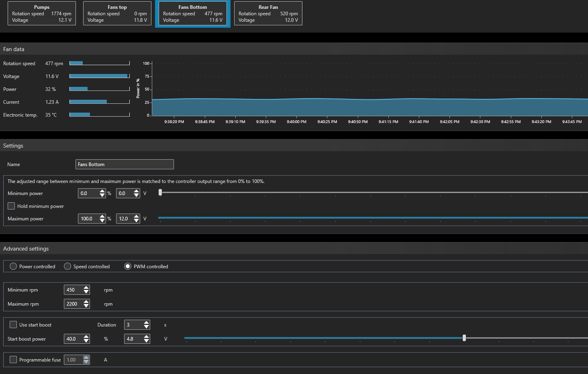The image size is (588, 374).
Task: Select PWM controlled radio option
Action: [128, 266]
